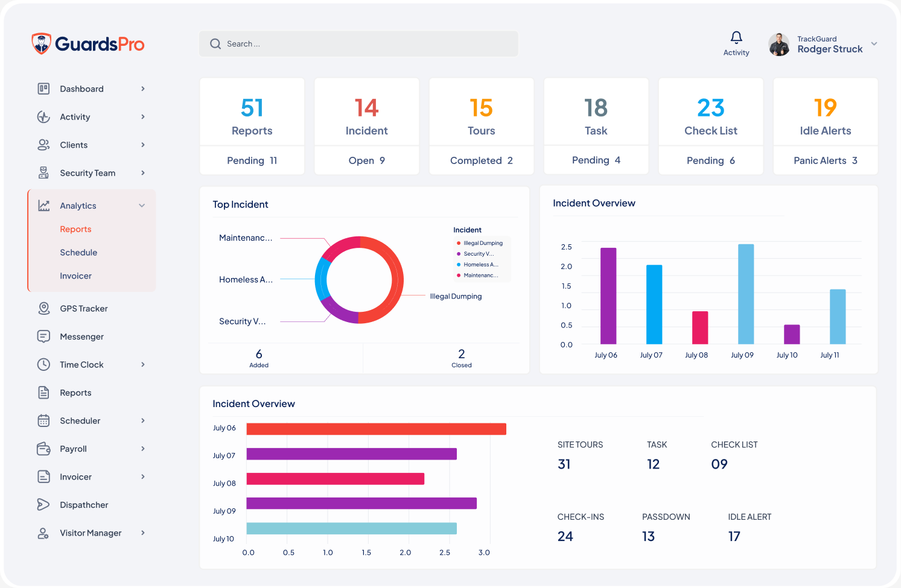Click the Security Team guard icon

[x=44, y=173]
